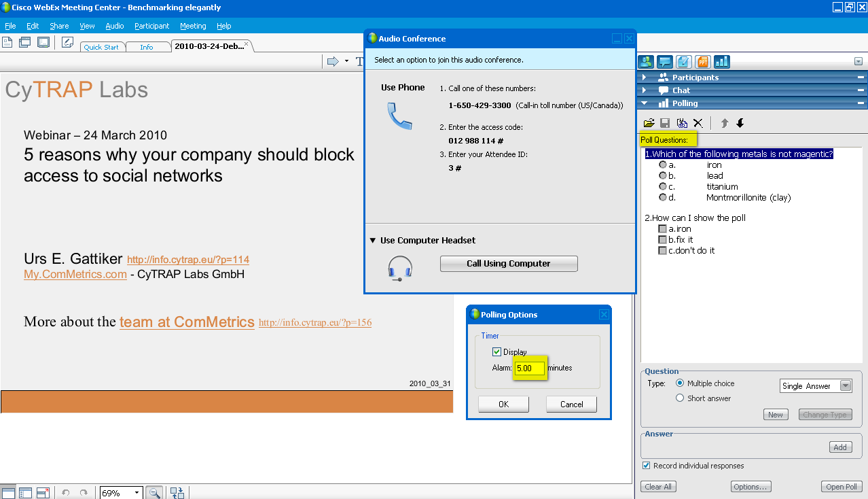The image size is (868, 499).
Task: Open a saved poll file
Action: 649,123
